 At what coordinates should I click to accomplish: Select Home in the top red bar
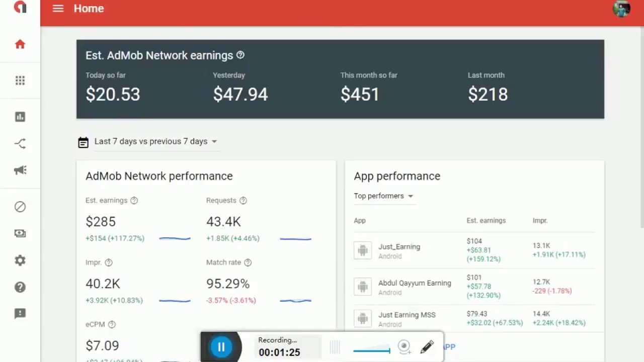click(x=89, y=8)
